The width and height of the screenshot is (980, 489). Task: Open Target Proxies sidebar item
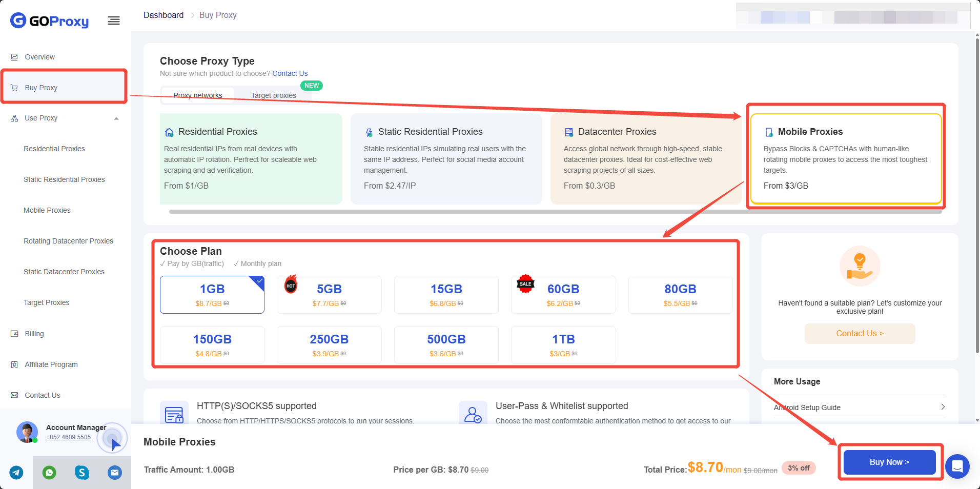coord(46,302)
